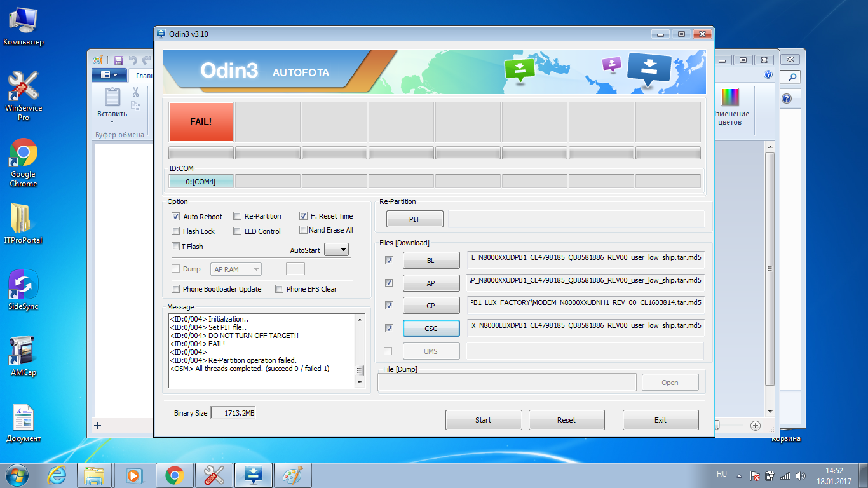The image size is (868, 488).
Task: Uncheck the Auto Reboot option
Action: click(x=176, y=217)
